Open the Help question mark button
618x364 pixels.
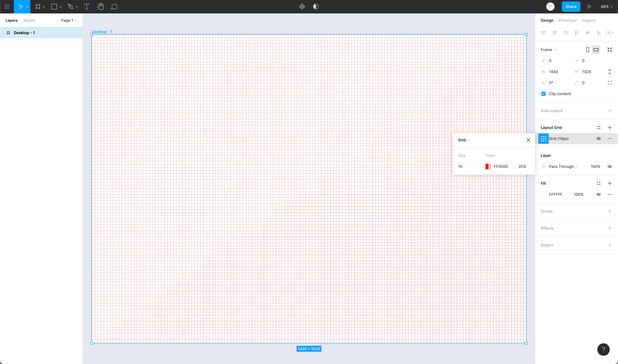coord(603,349)
